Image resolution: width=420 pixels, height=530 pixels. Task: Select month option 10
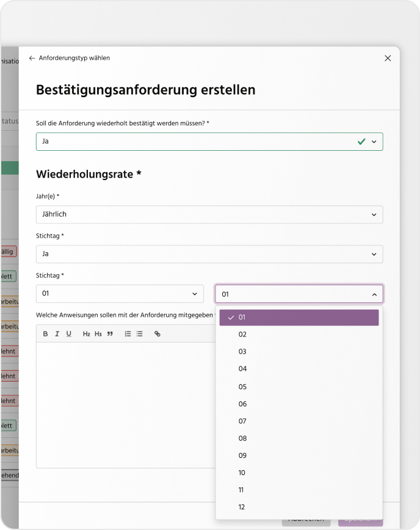click(x=299, y=473)
